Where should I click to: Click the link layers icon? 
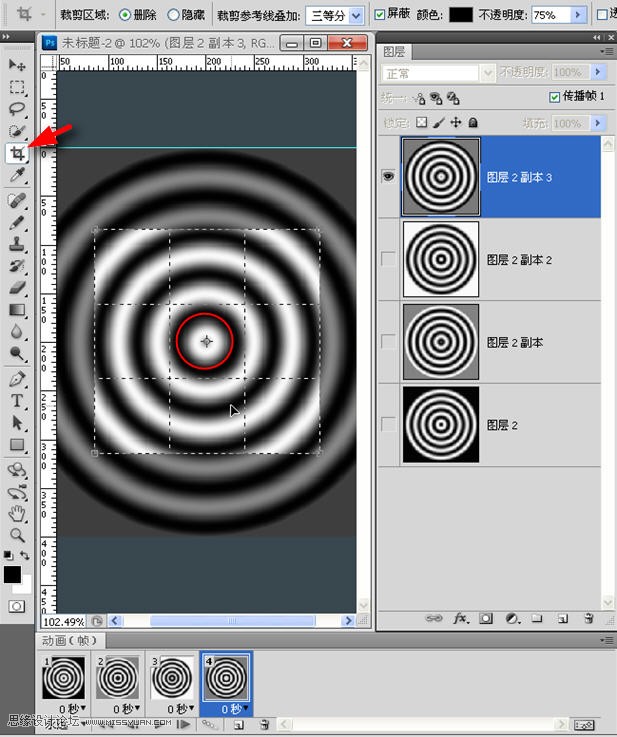pos(433,618)
